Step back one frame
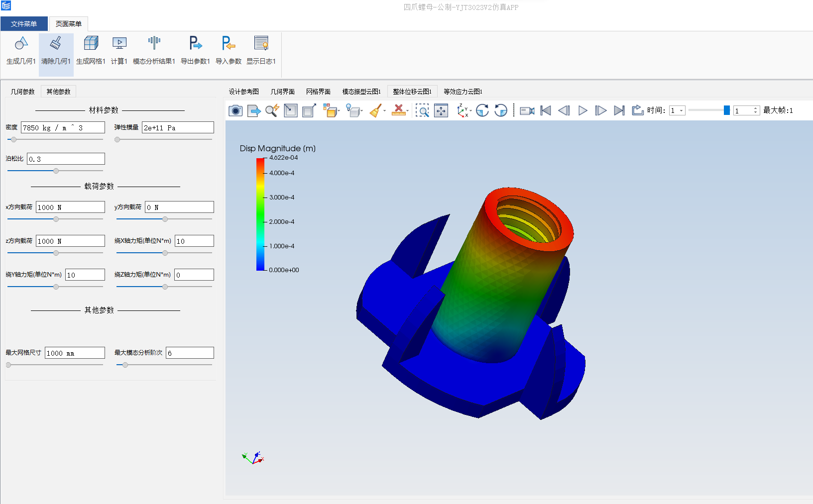813x504 pixels. pos(564,110)
